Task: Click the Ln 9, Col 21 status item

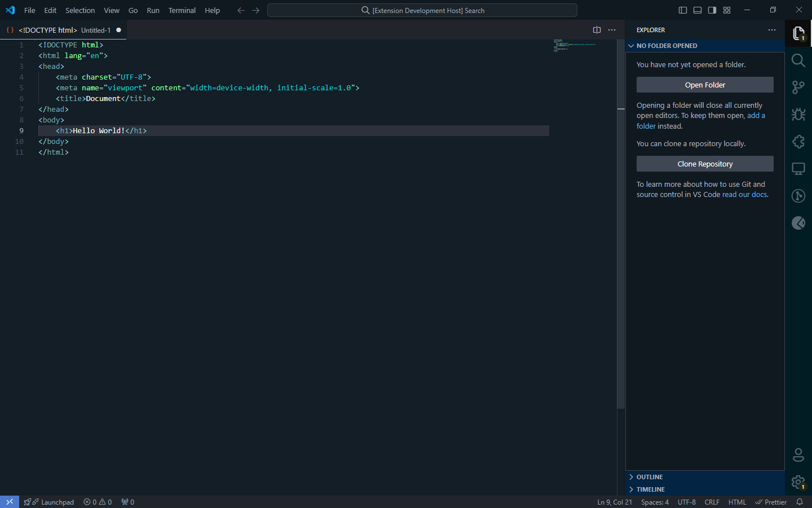Action: (615, 502)
